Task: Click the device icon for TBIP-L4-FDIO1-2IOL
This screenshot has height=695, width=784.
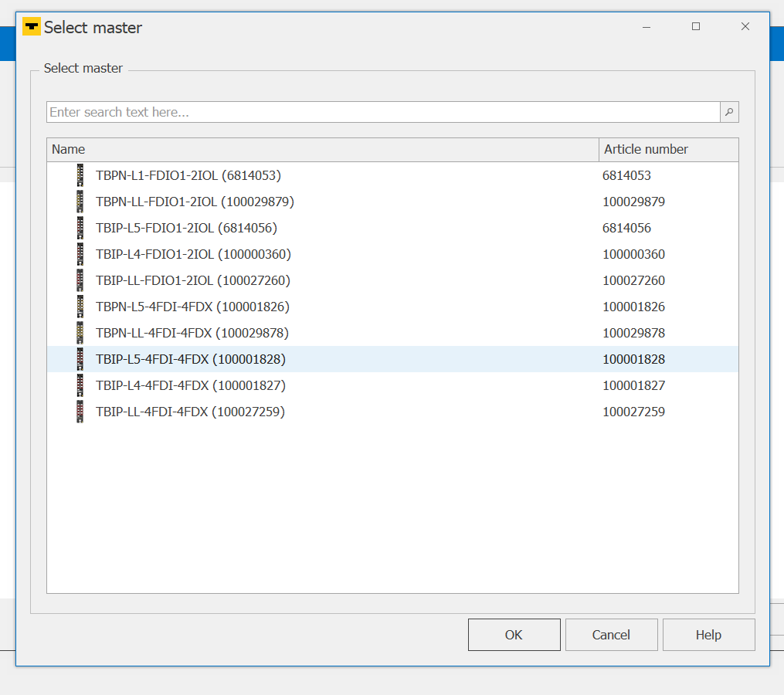Action: click(80, 254)
